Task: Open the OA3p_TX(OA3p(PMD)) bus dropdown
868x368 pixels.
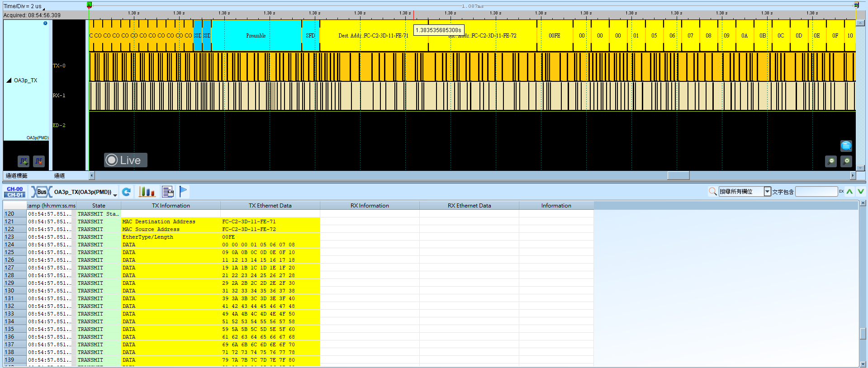Action: (x=115, y=194)
